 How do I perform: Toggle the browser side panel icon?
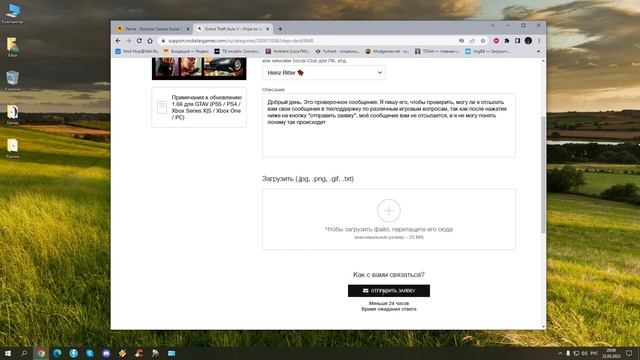(517, 41)
